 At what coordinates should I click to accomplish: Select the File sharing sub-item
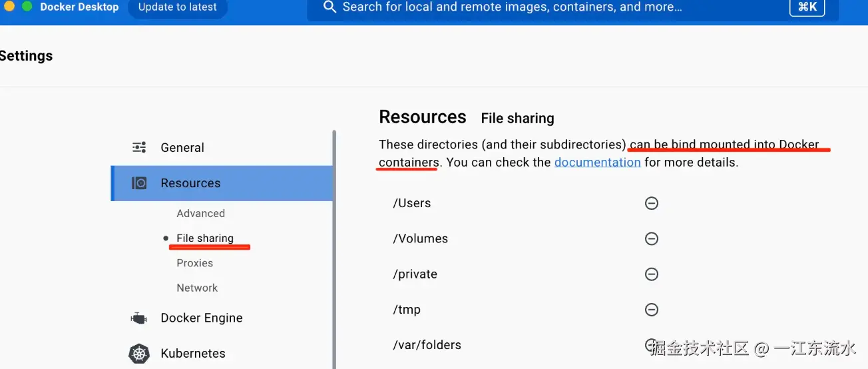(x=205, y=238)
